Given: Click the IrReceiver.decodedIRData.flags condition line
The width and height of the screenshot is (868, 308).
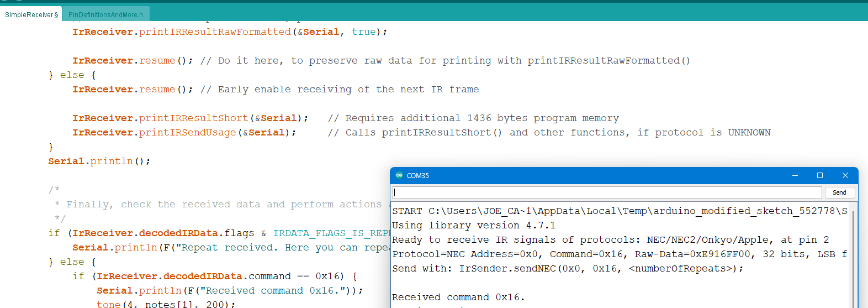Looking at the screenshot, I should pos(219,233).
